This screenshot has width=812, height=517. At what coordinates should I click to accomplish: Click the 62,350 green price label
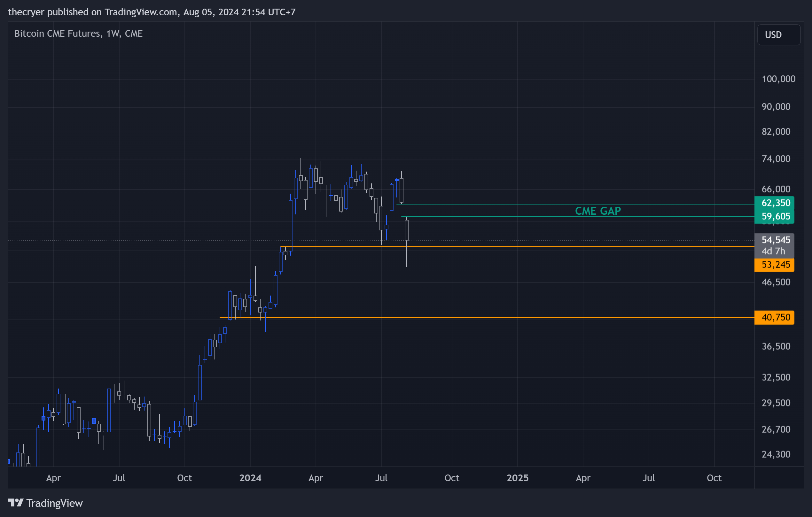[774, 203]
